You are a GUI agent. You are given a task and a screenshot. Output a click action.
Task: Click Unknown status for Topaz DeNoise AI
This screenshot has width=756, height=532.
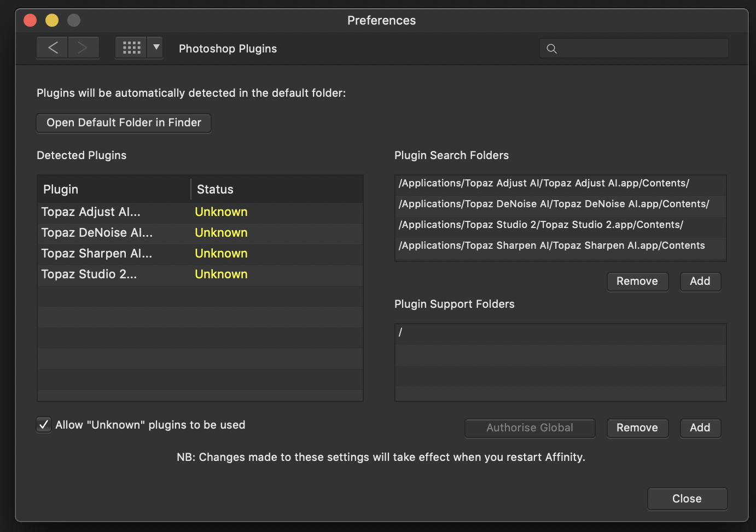(221, 233)
